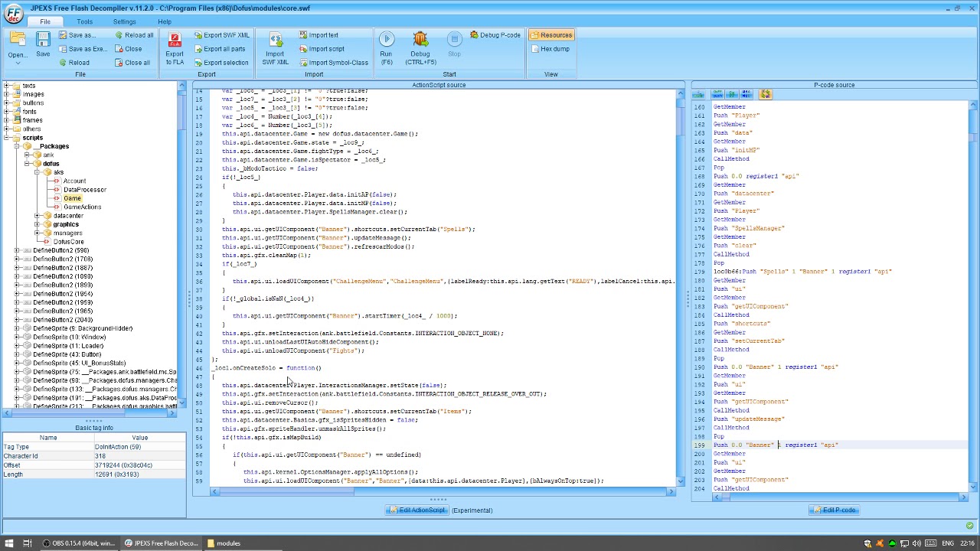Click Import text
This screenshot has height=551, width=980.
coord(318,35)
